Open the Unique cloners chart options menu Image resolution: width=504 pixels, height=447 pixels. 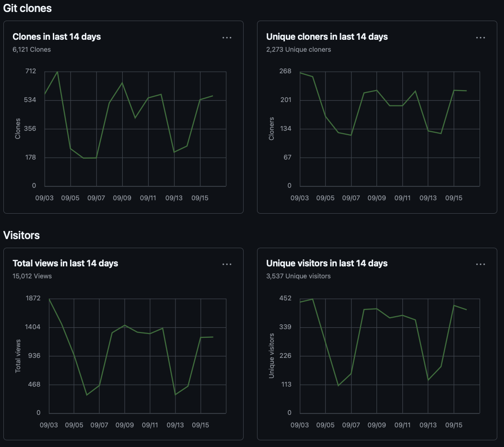481,37
